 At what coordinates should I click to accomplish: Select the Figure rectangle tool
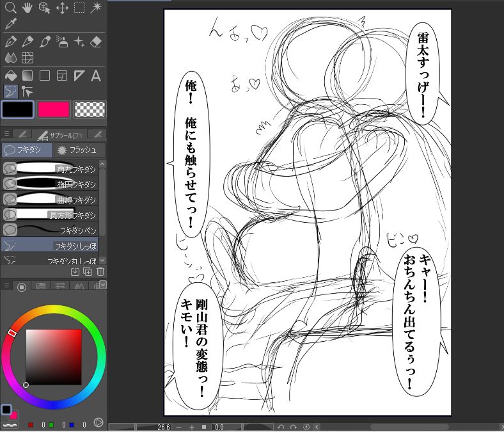coord(45,76)
